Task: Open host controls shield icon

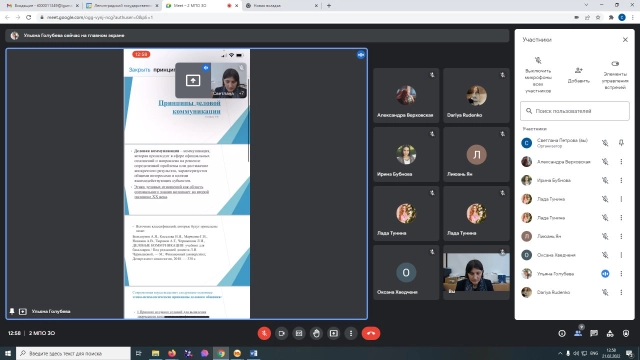Action: [x=626, y=333]
